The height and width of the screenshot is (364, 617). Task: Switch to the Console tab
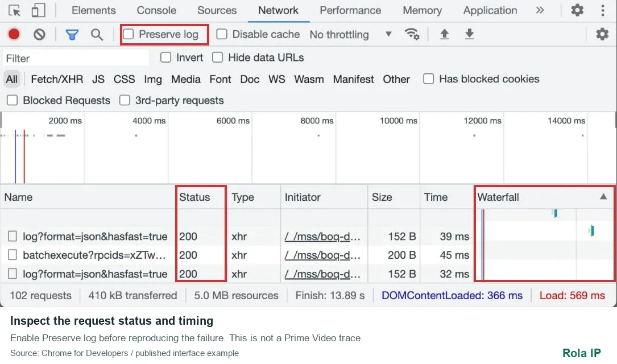click(156, 10)
